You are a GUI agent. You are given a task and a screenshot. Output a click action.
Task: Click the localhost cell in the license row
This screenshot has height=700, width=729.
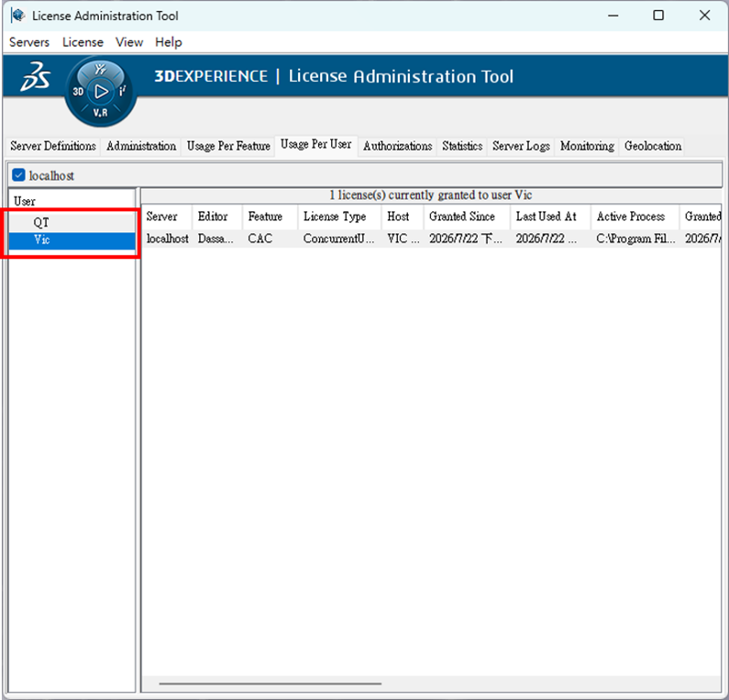pyautogui.click(x=167, y=239)
